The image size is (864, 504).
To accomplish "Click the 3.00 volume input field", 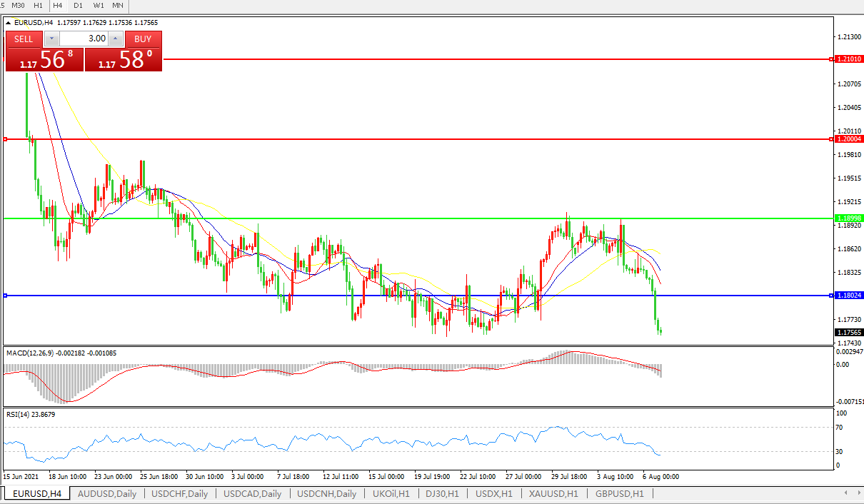I will [84, 39].
